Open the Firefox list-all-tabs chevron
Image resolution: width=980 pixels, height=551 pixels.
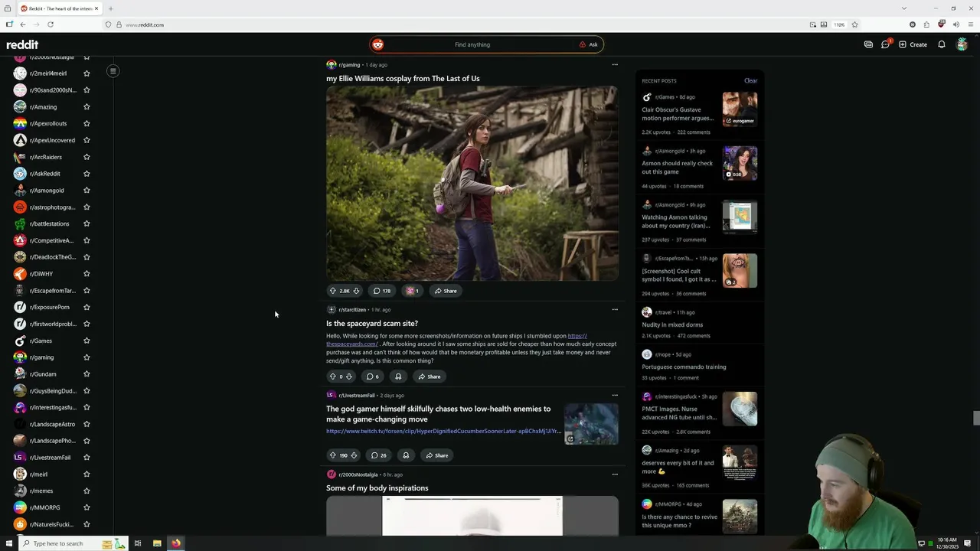click(x=904, y=8)
